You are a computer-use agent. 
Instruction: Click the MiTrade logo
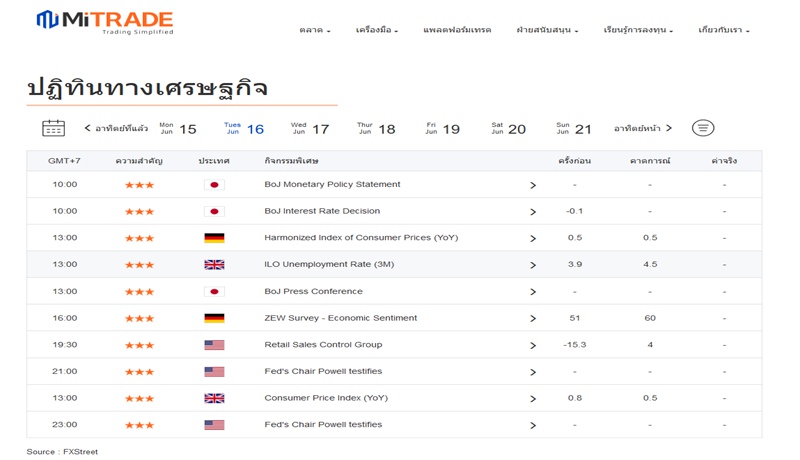coord(104,21)
